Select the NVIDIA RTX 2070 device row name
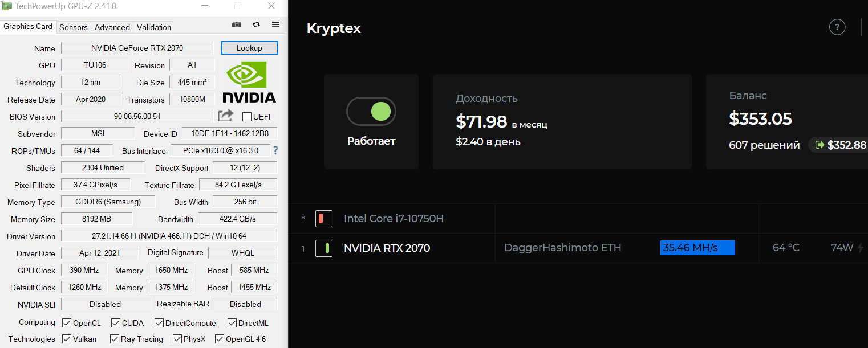 [x=387, y=248]
